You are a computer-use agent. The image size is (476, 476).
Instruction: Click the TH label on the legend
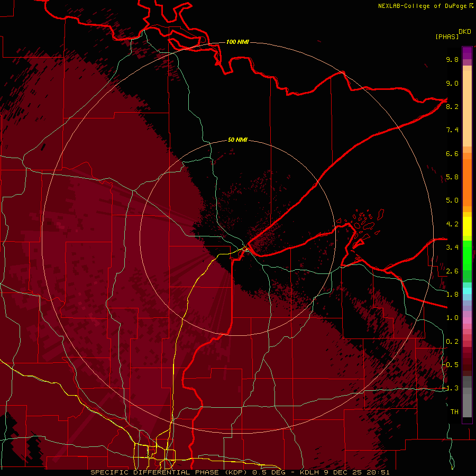[454, 411]
